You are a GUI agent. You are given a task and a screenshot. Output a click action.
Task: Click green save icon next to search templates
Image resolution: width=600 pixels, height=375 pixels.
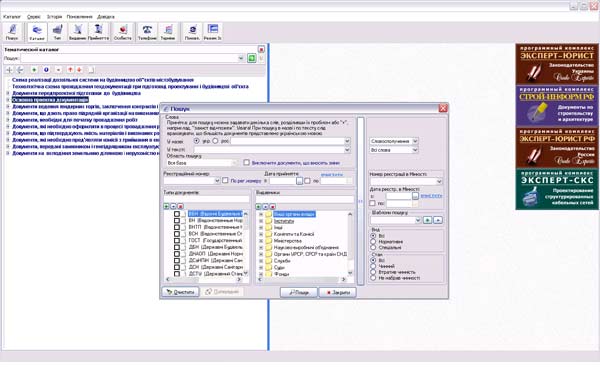(427, 220)
